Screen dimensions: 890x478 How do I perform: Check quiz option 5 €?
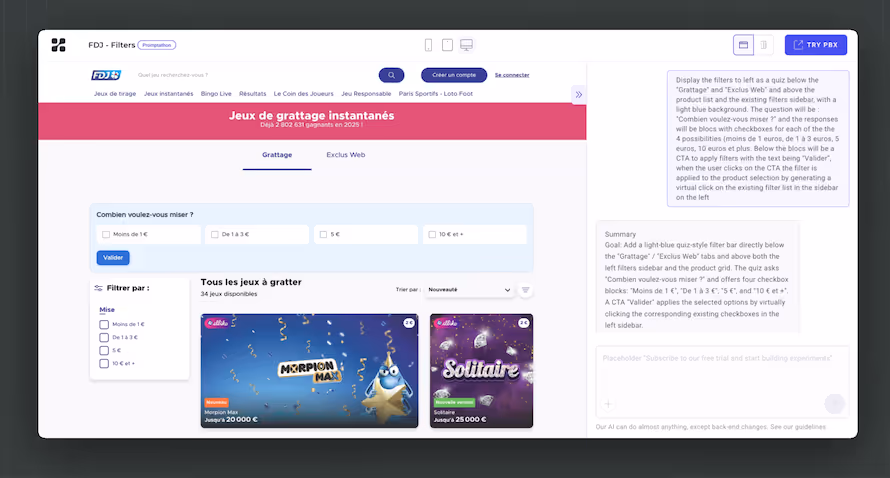(324, 234)
